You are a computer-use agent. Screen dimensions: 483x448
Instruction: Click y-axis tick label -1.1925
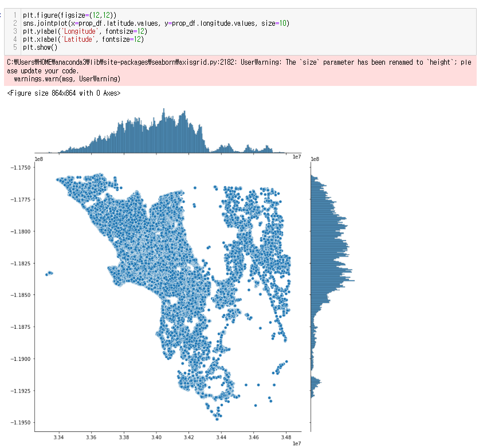coord(21,391)
